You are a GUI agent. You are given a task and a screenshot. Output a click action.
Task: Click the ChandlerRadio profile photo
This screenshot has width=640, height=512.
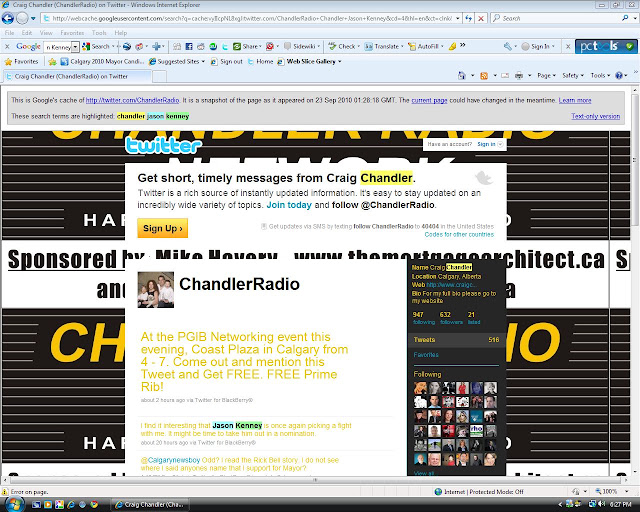pyautogui.click(x=156, y=290)
